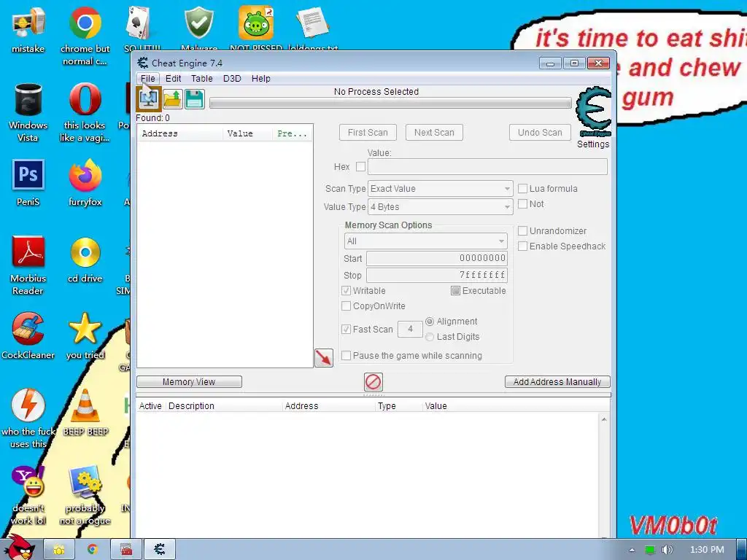Check the Not checkbox
The image size is (747, 560).
(522, 204)
